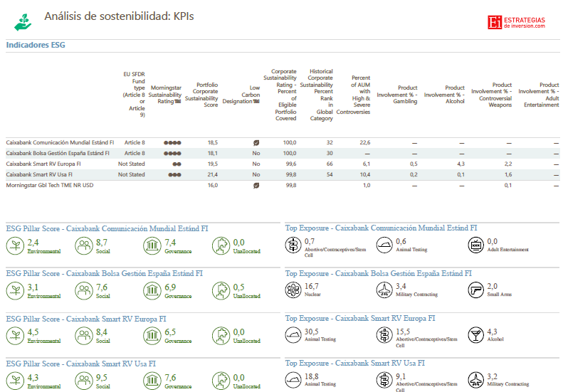Click Social pillar icon for Bolsa Gestión España
Viewport: 563px width, 392px height.
pyautogui.click(x=83, y=290)
